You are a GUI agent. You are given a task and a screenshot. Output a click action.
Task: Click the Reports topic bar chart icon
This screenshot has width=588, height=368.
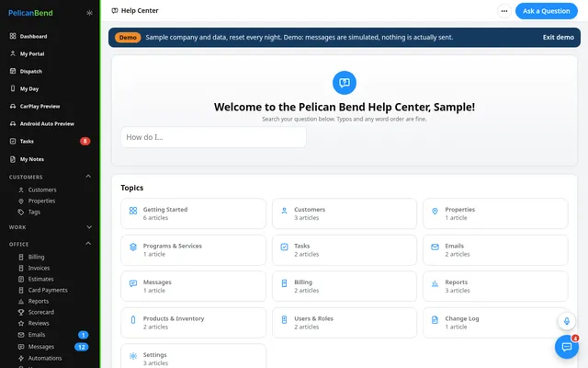click(435, 283)
